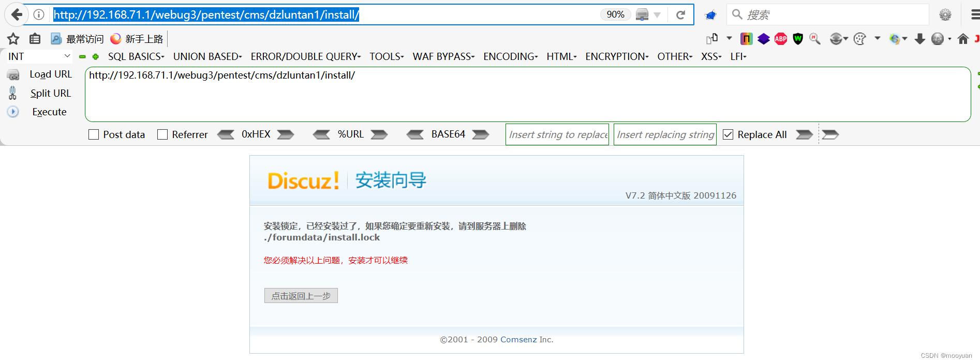This screenshot has width=980, height=364.
Task: Open site information icon in address bar
Action: tap(39, 14)
